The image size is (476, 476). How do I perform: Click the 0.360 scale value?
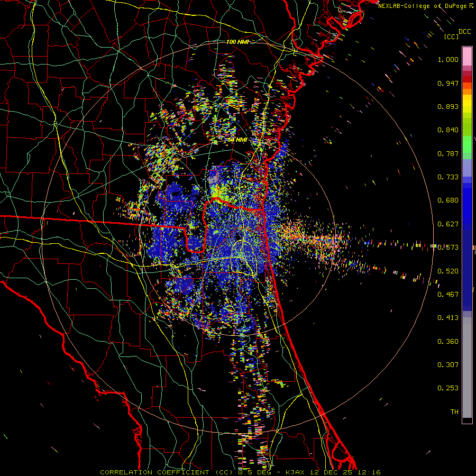click(448, 342)
